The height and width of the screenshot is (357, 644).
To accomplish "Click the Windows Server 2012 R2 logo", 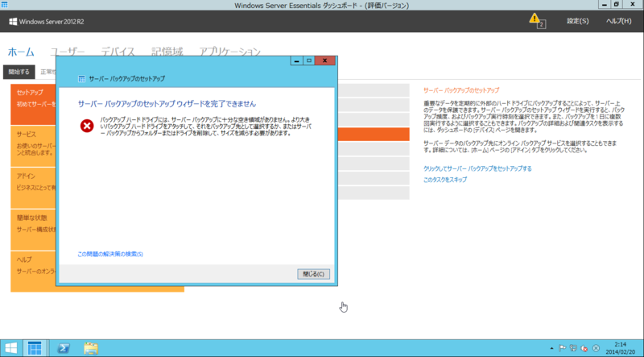I will 47,22.
